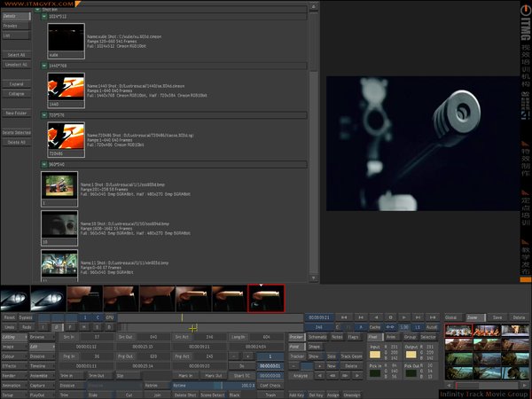
Task: Select the 1440 shot thumbnail
Action: tap(66, 86)
